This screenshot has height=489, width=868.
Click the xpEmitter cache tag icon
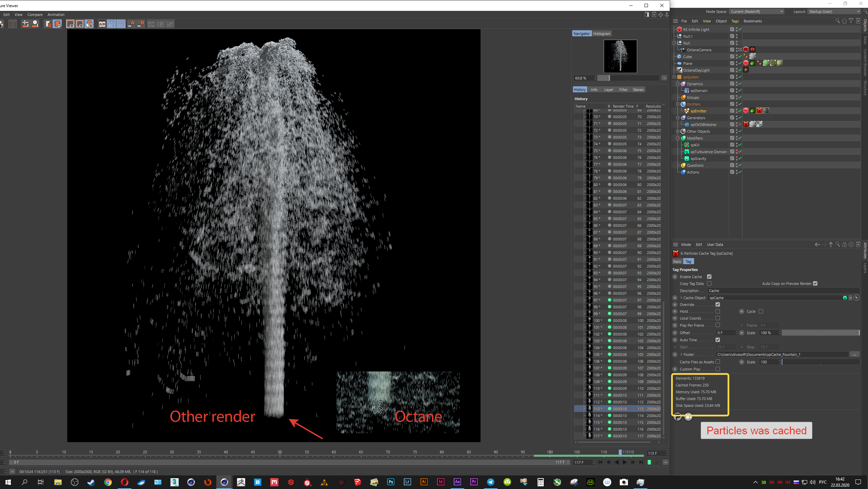(x=759, y=110)
